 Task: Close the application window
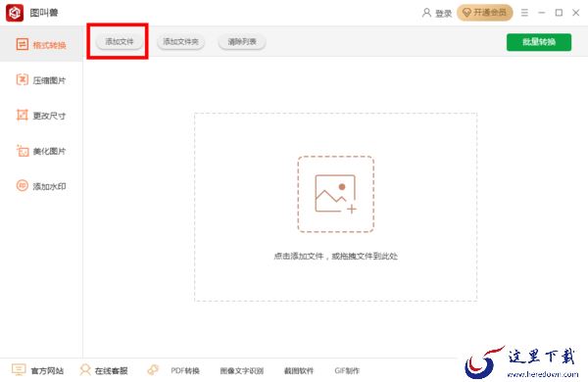coord(576,13)
